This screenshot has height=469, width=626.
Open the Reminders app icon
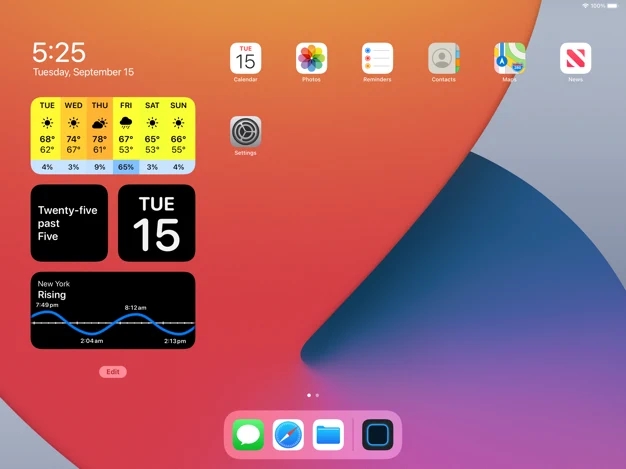tap(377, 59)
